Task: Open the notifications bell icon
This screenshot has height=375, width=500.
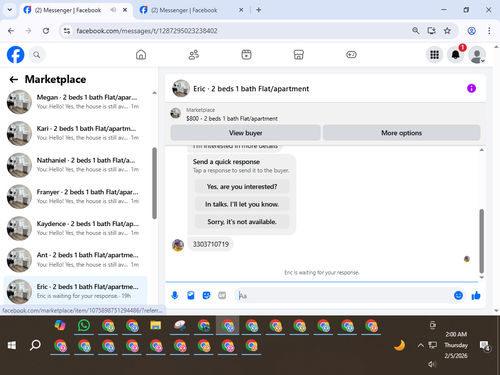Action: point(456,55)
